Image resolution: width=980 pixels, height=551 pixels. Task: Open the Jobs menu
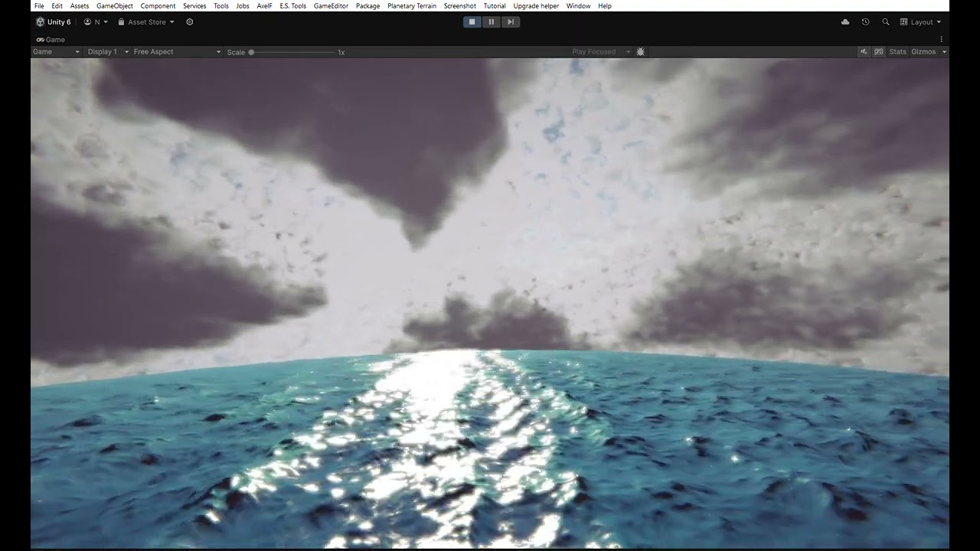[243, 5]
